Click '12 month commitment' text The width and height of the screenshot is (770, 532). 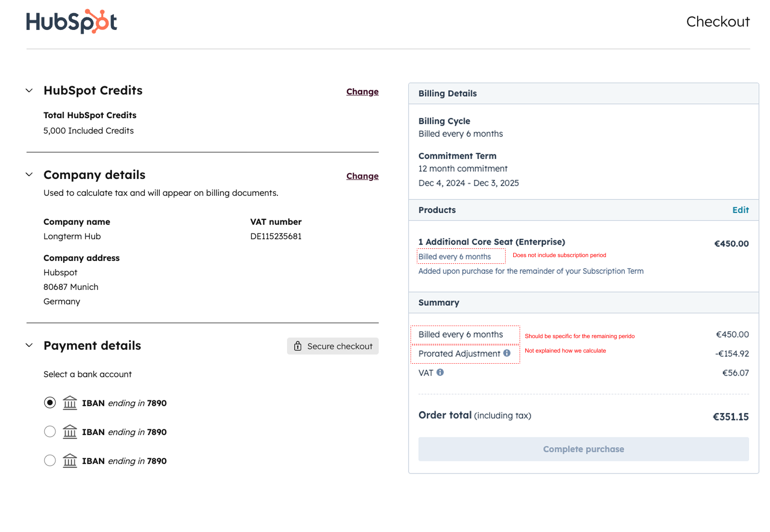[x=463, y=169]
